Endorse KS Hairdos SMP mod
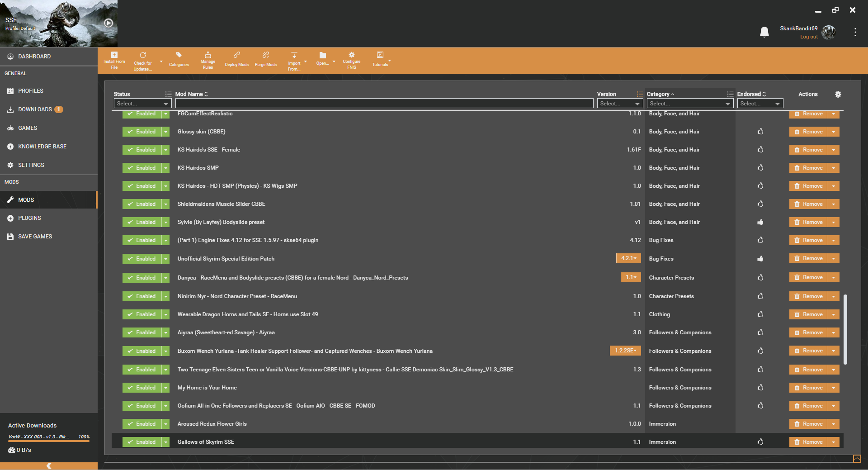 click(760, 168)
